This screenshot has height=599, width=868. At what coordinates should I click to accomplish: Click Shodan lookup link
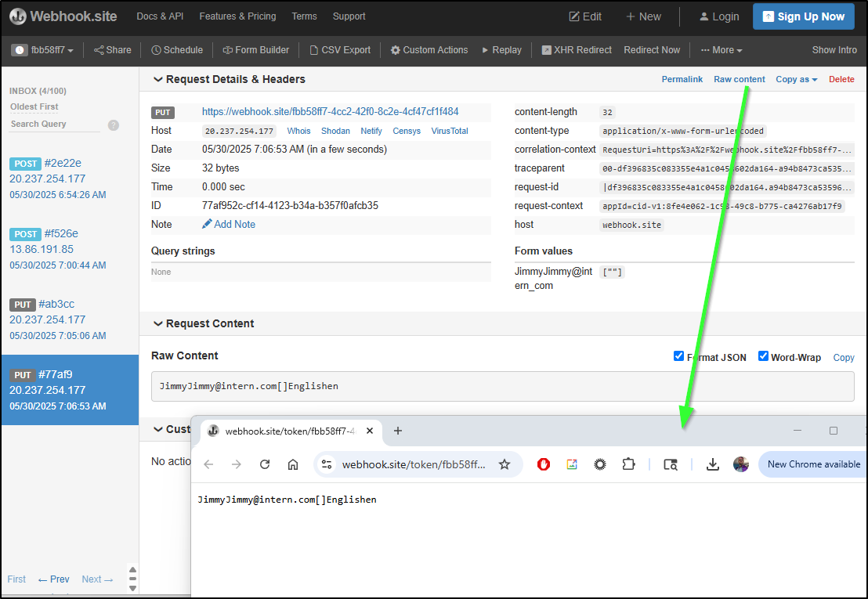click(x=335, y=131)
